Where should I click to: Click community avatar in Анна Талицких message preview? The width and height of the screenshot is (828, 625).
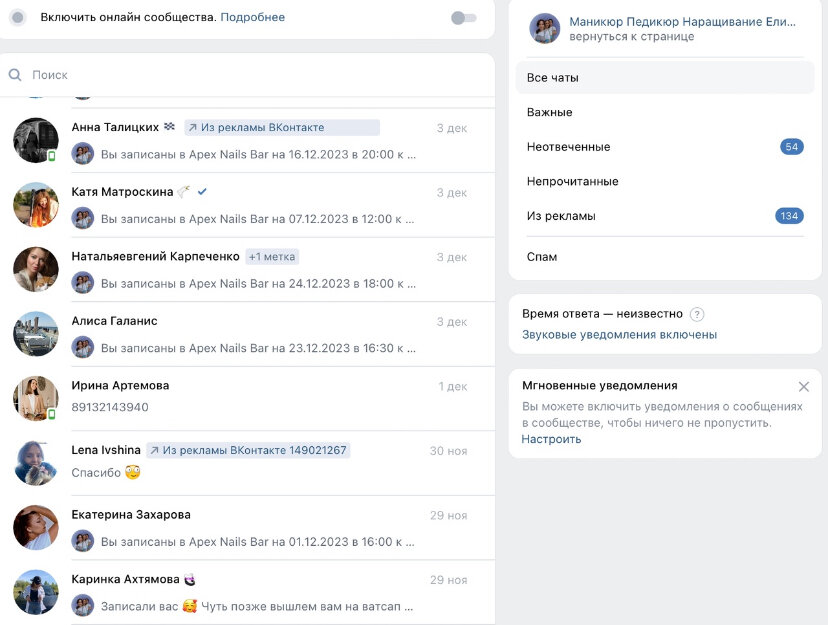82,154
